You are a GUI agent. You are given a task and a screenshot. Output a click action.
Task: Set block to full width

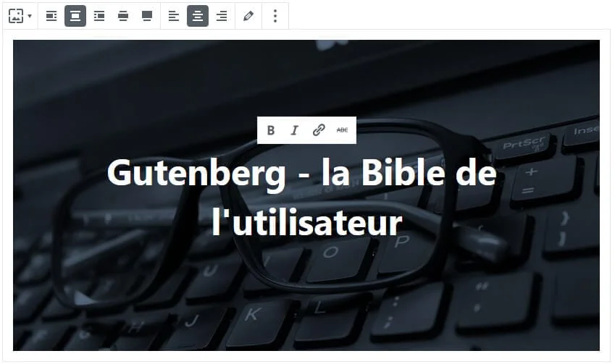tap(147, 16)
